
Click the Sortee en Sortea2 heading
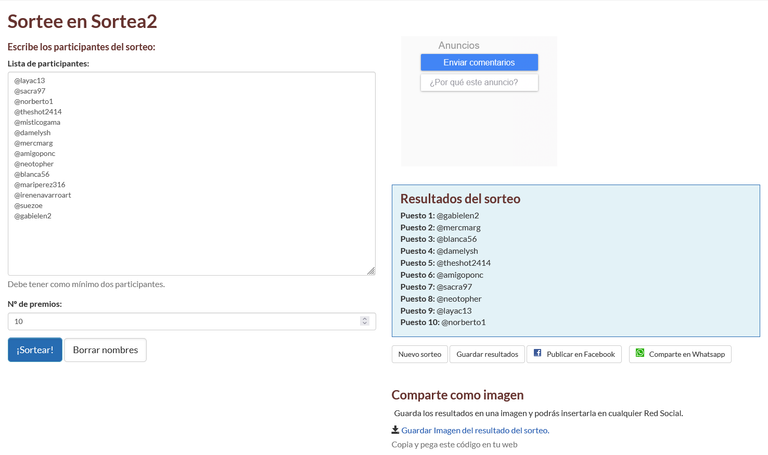pyautogui.click(x=82, y=21)
